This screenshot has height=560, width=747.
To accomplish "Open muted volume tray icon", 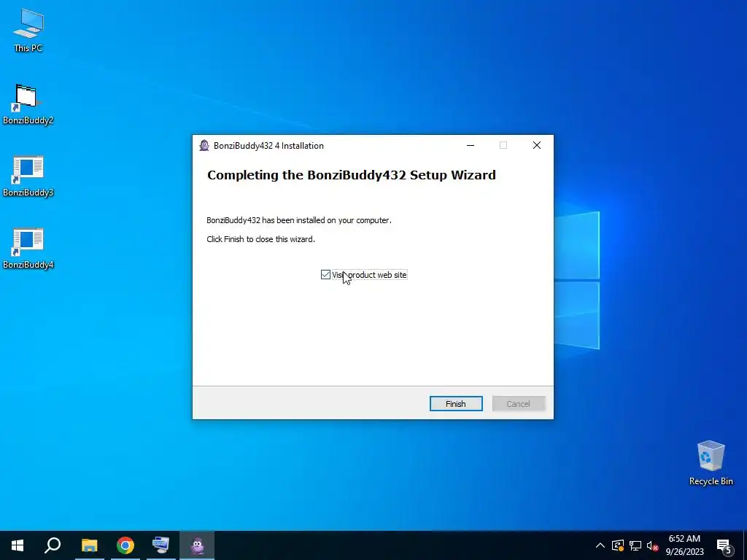I will pos(652,545).
